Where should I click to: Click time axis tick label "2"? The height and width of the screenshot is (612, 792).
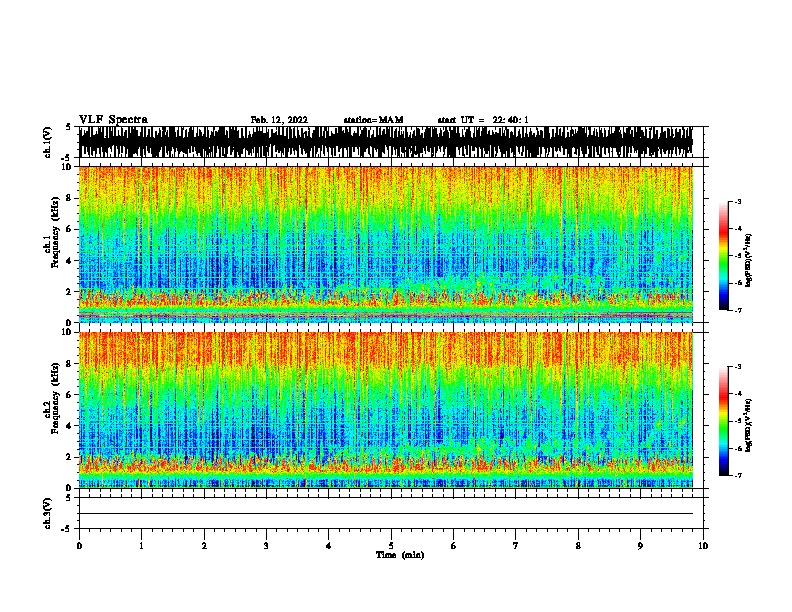[x=204, y=546]
